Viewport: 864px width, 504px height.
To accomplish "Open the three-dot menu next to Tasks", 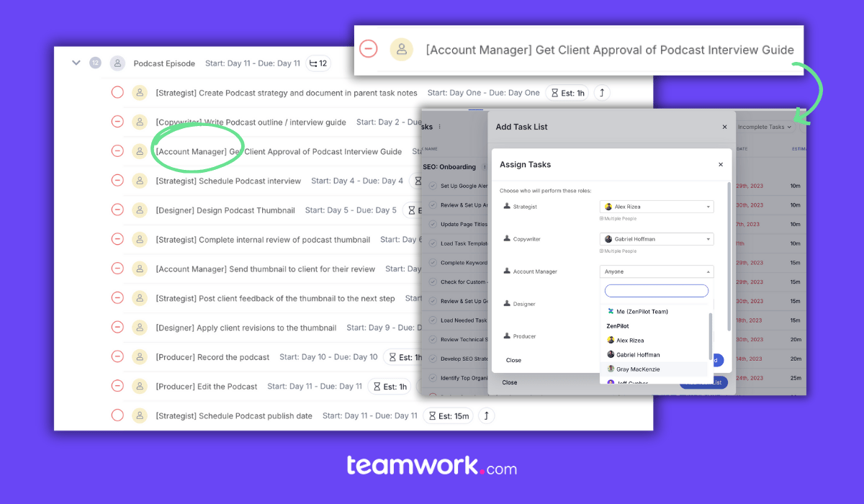I will coord(439,127).
